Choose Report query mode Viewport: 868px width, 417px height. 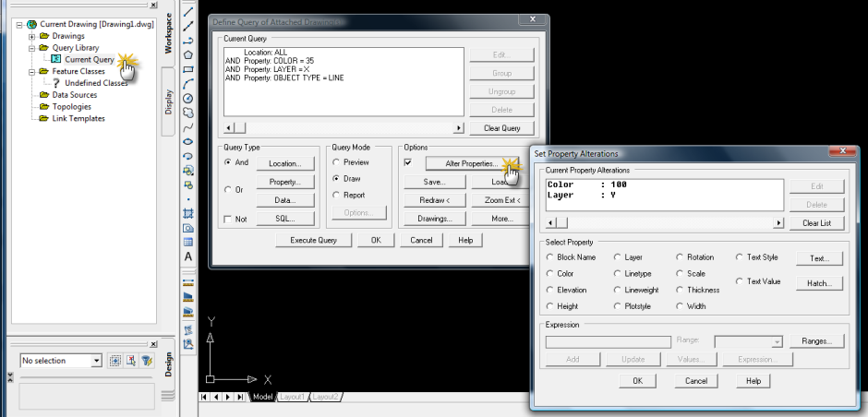[335, 196]
